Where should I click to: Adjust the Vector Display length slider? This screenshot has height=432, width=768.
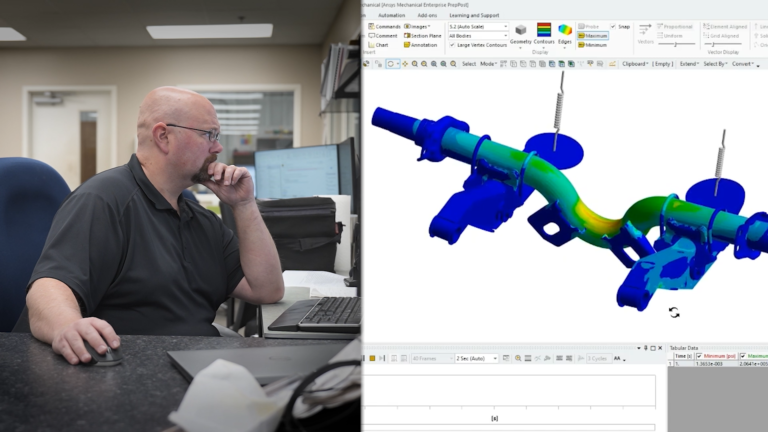coord(676,44)
